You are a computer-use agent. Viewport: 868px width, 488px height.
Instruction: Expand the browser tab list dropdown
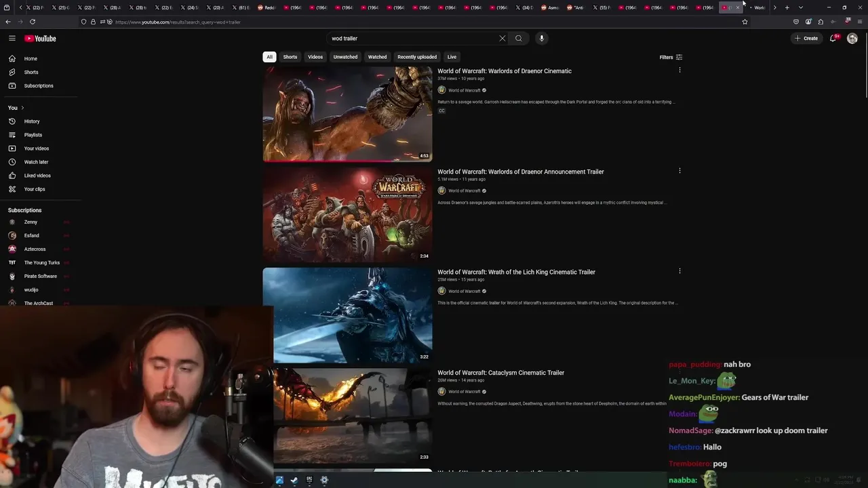click(801, 7)
